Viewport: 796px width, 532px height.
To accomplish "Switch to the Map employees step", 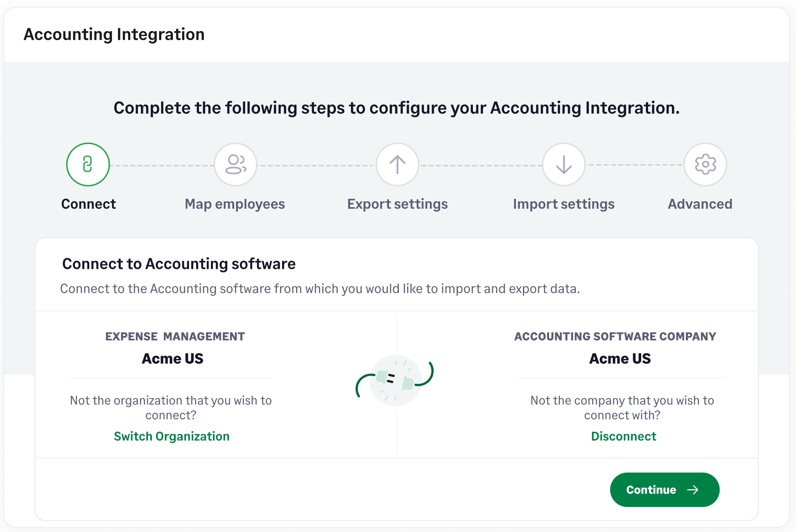I will pos(235,203).
